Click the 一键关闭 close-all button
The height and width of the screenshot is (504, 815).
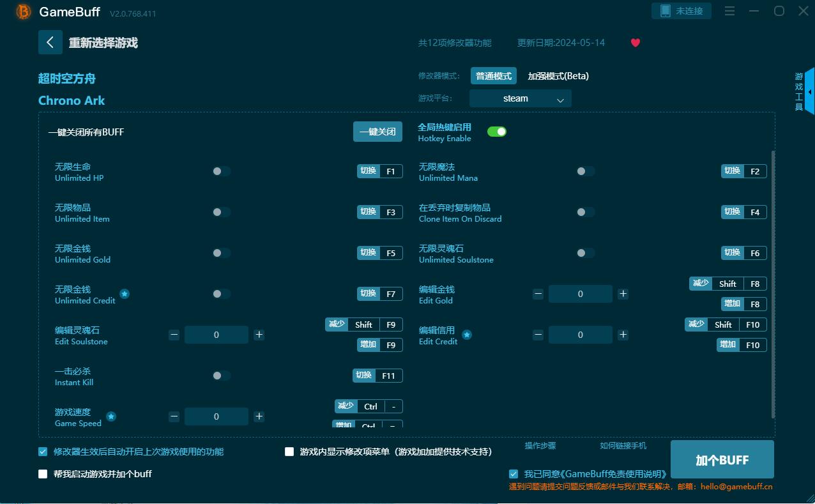click(377, 132)
